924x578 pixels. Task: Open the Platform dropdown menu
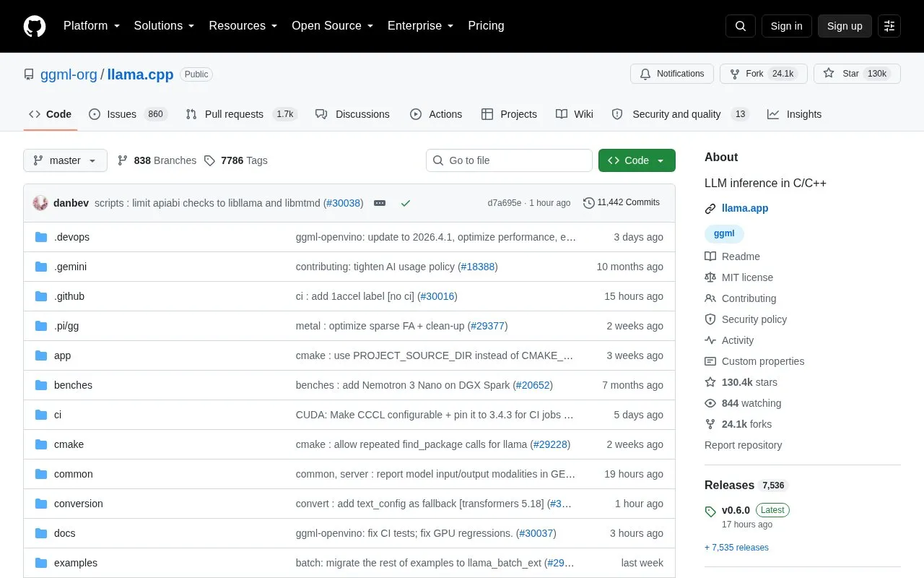[92, 26]
